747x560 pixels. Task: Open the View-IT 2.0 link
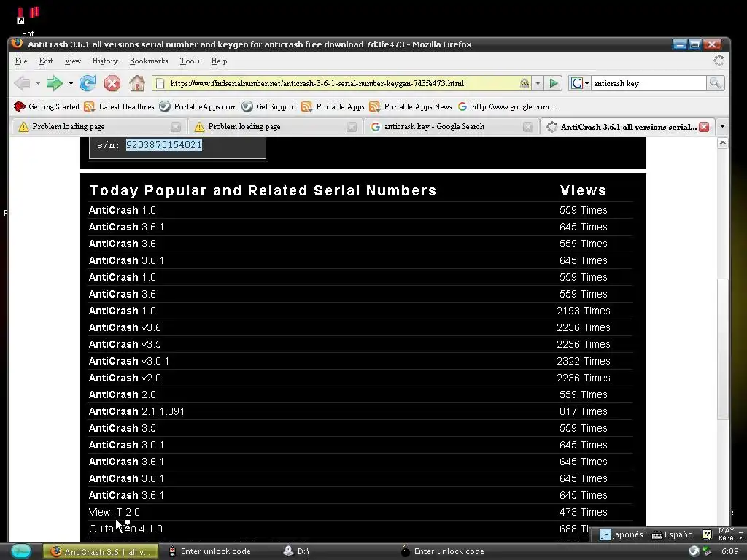point(115,512)
